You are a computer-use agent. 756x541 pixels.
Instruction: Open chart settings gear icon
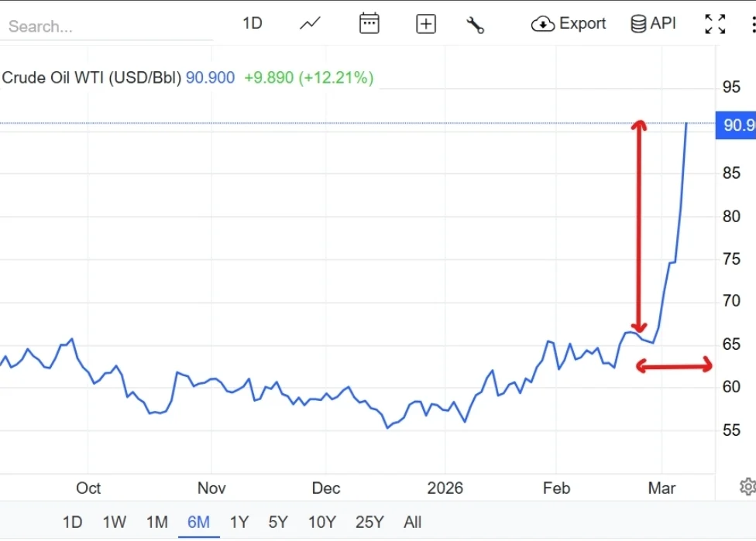[x=747, y=487]
